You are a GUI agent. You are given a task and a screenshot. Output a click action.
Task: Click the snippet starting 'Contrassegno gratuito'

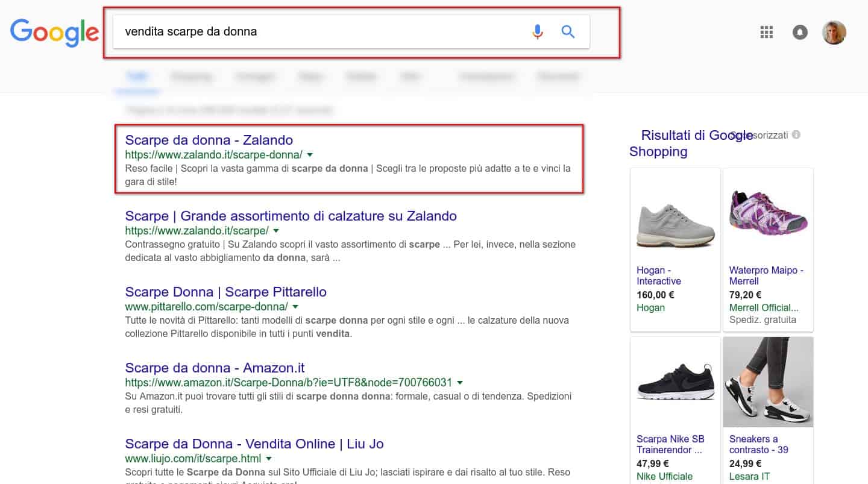click(350, 251)
